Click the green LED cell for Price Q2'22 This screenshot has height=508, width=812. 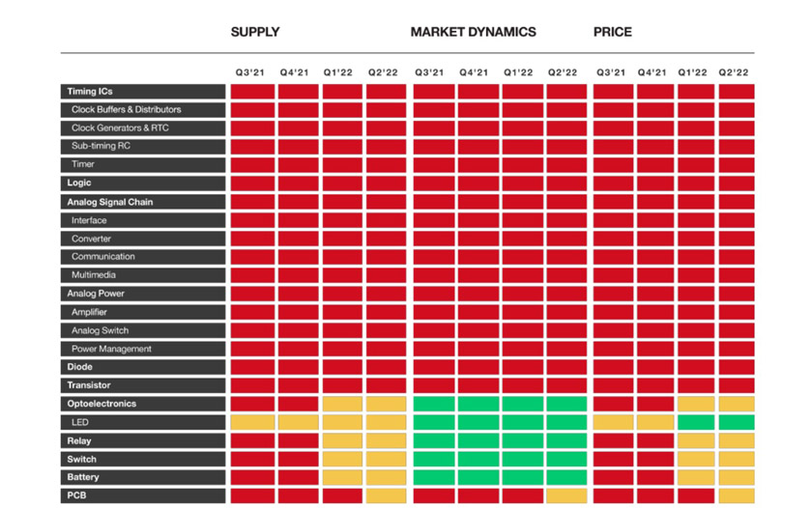(737, 422)
